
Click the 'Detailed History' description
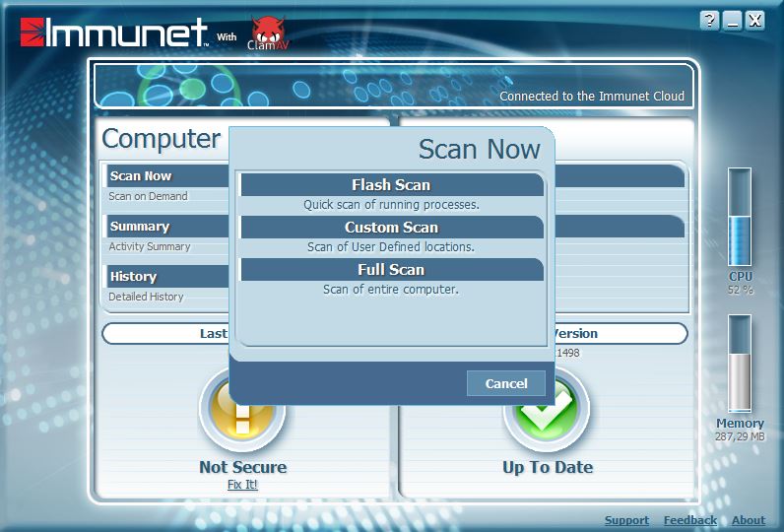point(146,297)
